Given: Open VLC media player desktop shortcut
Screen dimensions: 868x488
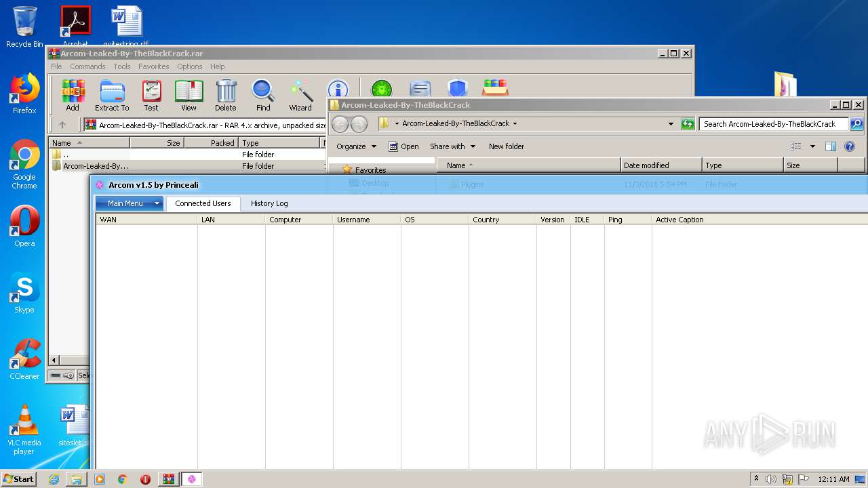Looking at the screenshot, I should [24, 430].
